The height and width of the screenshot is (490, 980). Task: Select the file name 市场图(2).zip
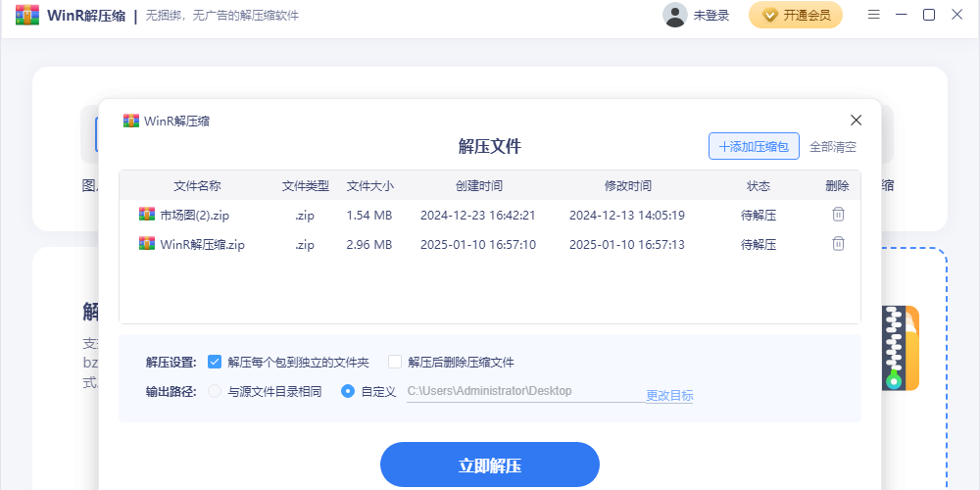[x=195, y=216]
